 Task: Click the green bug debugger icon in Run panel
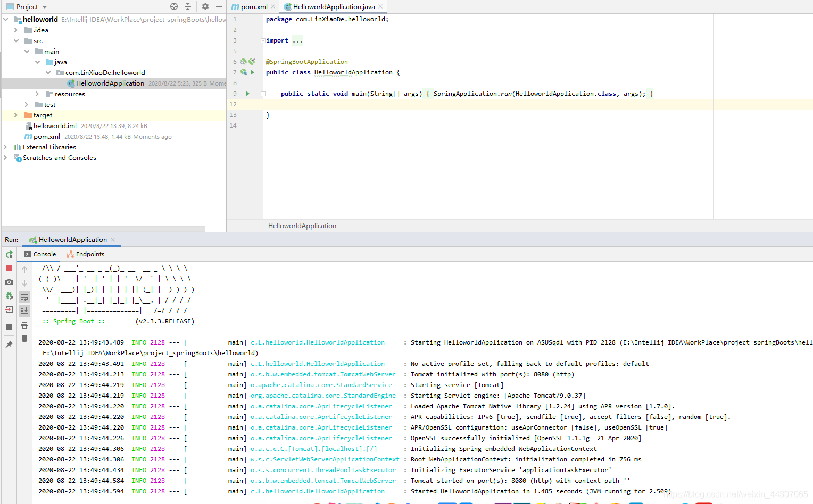pyautogui.click(x=9, y=296)
